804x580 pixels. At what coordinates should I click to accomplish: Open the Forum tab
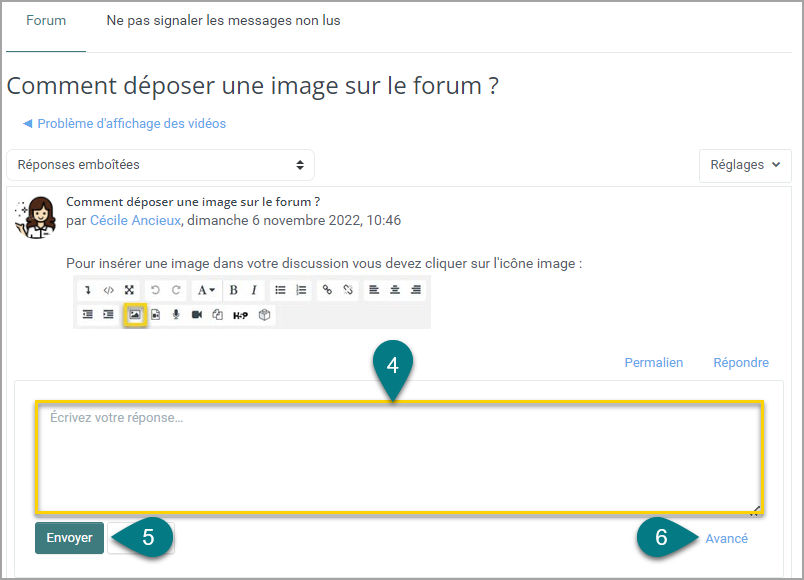click(46, 21)
